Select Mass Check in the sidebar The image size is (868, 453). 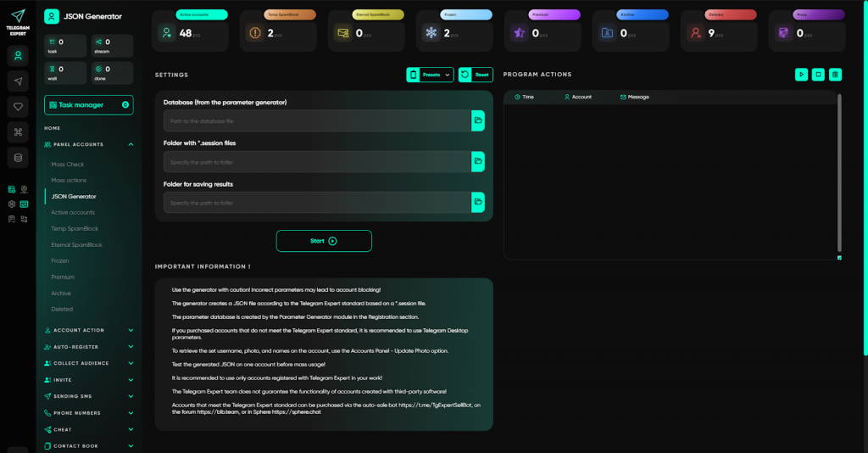[x=68, y=165]
